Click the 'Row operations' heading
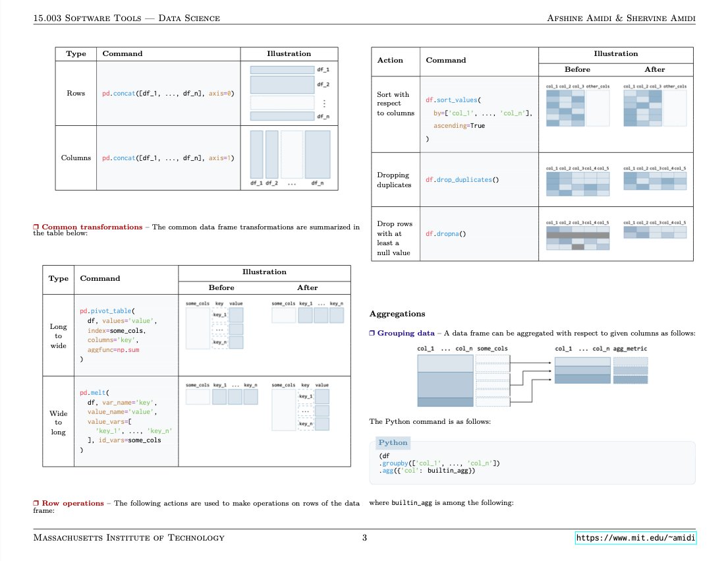The width and height of the screenshot is (728, 561). (x=73, y=504)
